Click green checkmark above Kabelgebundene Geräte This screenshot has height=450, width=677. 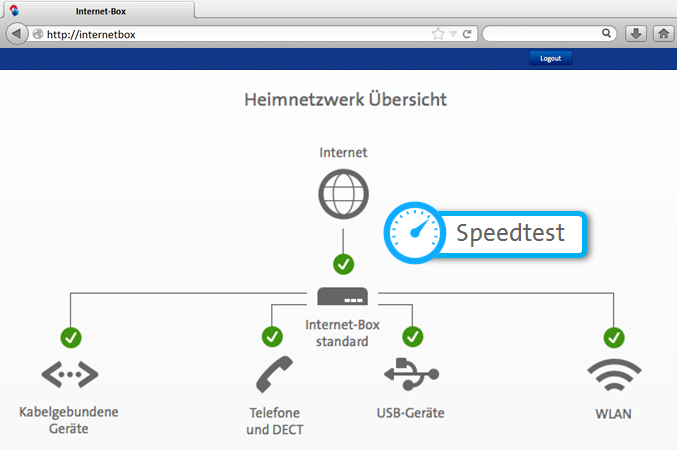71,338
